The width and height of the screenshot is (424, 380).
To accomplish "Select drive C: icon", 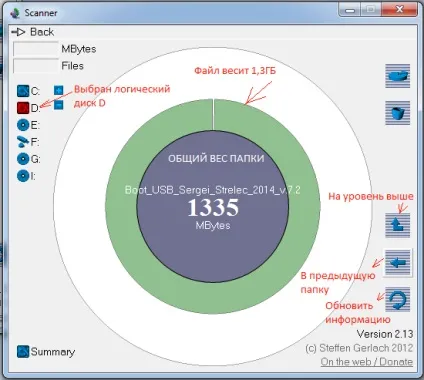I will (23, 91).
